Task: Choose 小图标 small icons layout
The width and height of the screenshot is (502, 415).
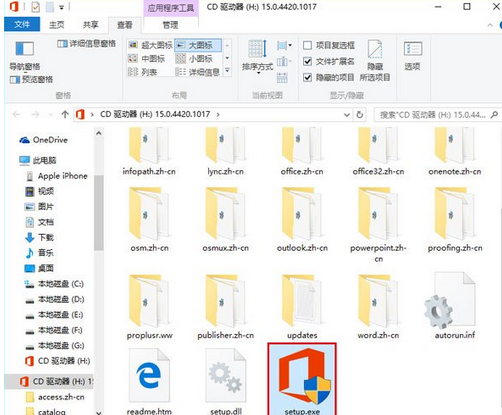Action: pyautogui.click(x=194, y=59)
